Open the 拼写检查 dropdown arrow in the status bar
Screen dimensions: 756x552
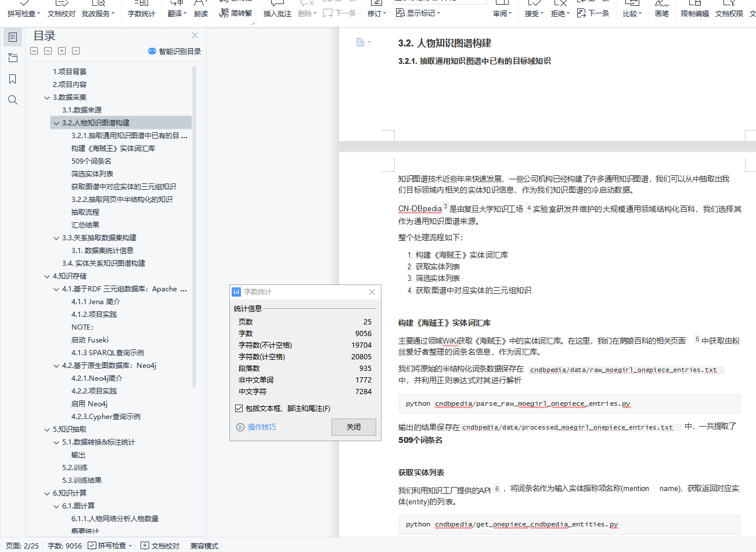pos(131,546)
